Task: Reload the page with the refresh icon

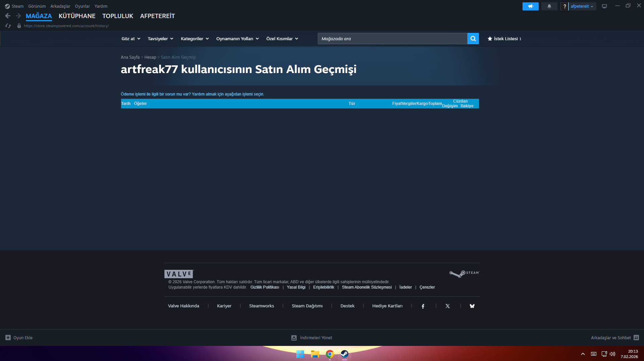Action: point(8,26)
